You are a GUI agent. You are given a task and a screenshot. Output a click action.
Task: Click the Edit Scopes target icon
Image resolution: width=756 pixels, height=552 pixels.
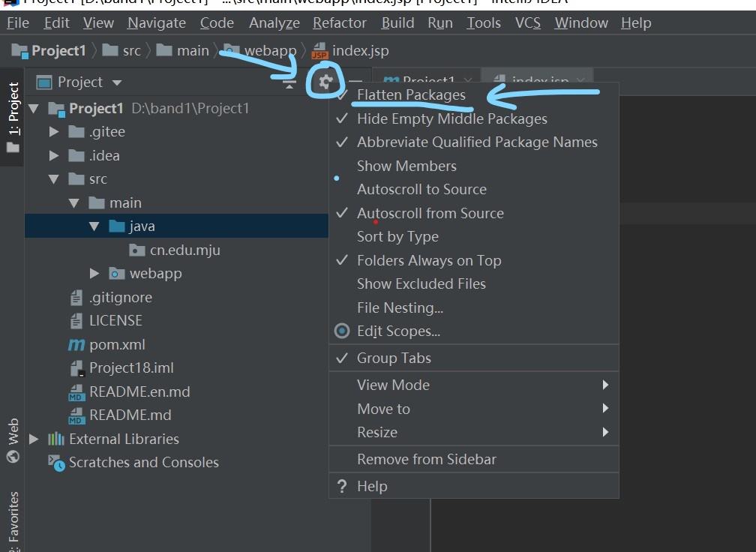click(x=343, y=331)
